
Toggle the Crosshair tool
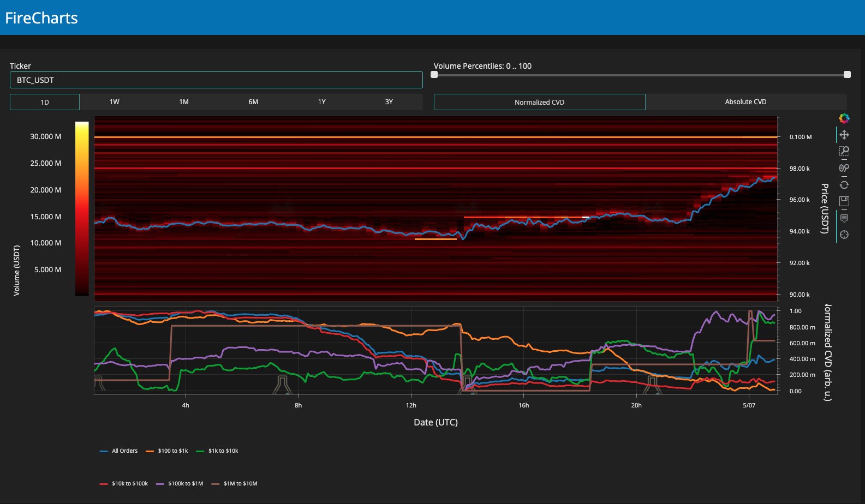click(x=844, y=235)
